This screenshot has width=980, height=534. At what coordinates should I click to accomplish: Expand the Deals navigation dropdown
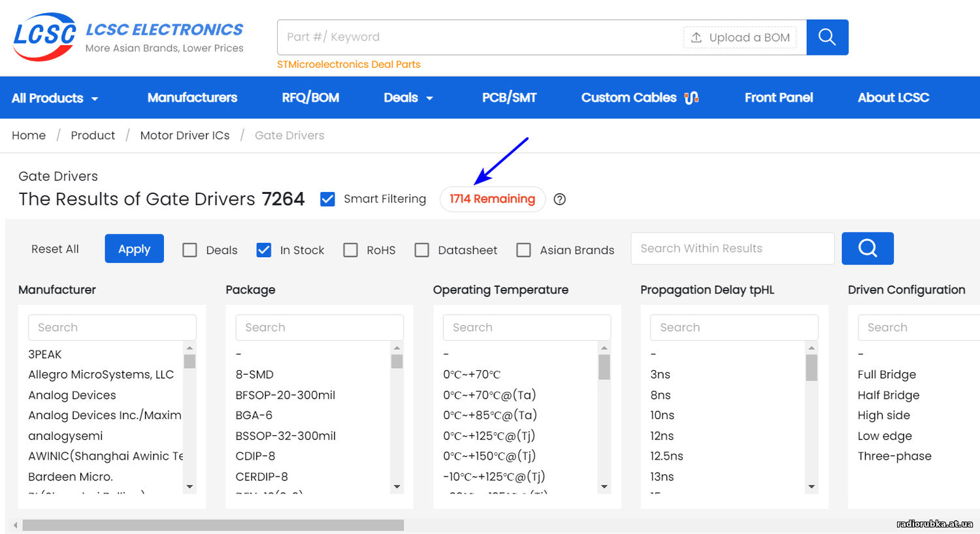tap(408, 98)
